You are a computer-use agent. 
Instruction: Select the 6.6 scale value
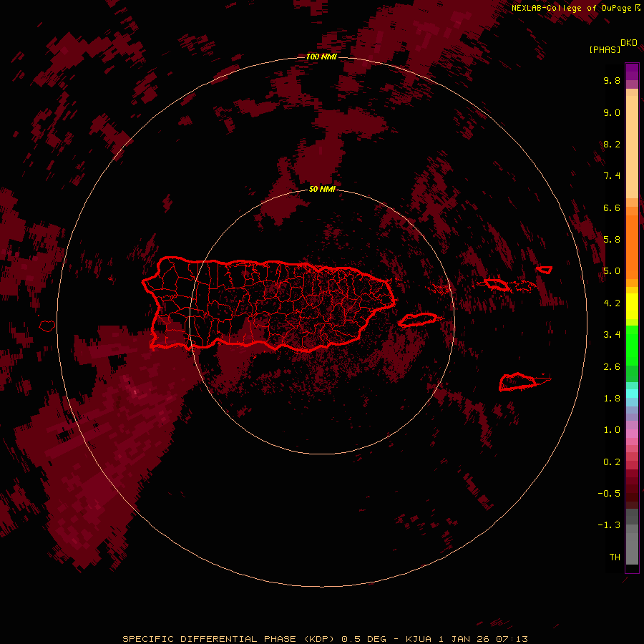[612, 208]
